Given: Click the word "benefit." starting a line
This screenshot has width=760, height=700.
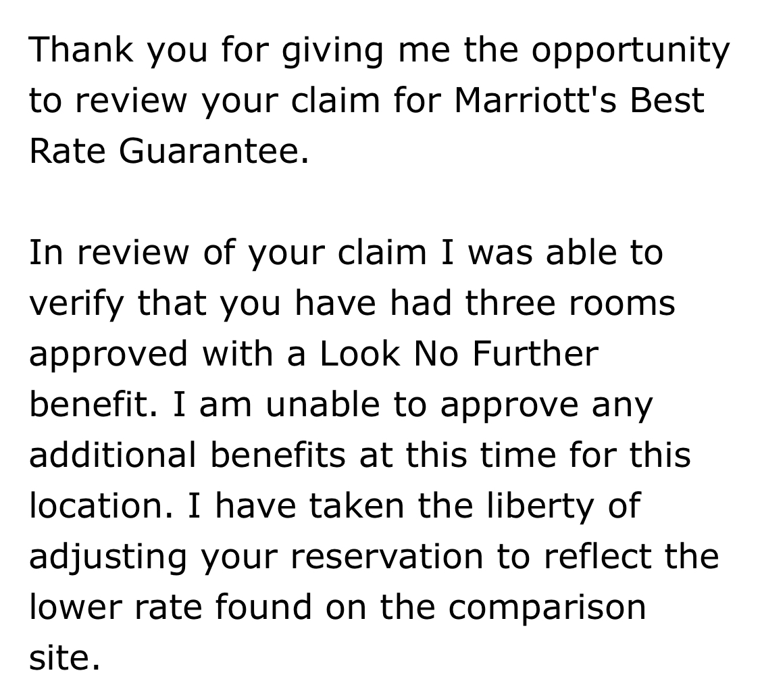Looking at the screenshot, I should (x=93, y=404).
